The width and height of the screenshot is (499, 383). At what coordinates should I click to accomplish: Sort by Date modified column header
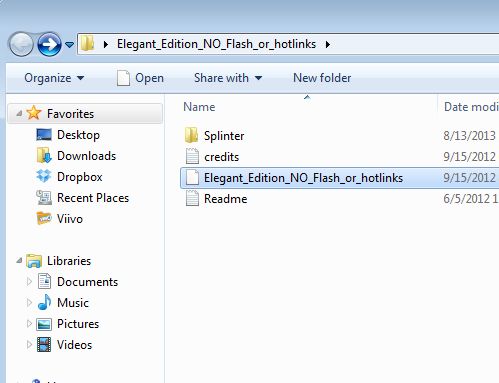(x=471, y=107)
